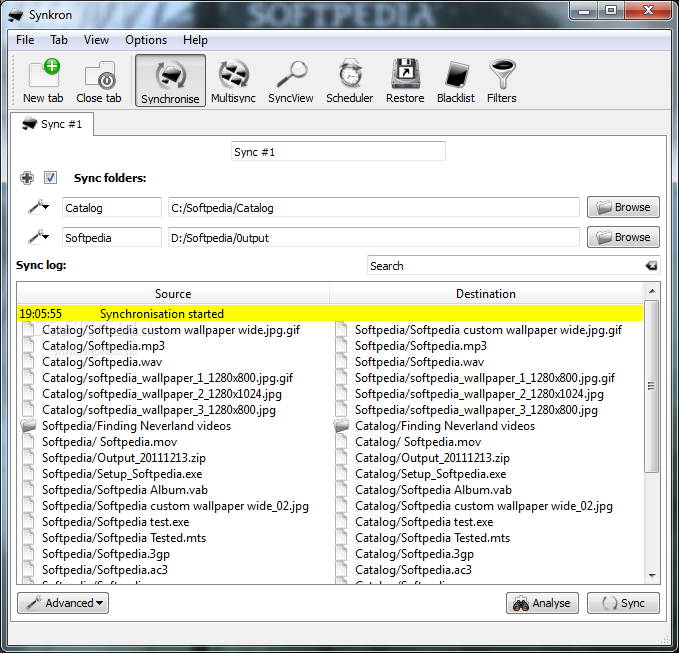Open the Blacklist tool
679x653 pixels.
(x=456, y=81)
